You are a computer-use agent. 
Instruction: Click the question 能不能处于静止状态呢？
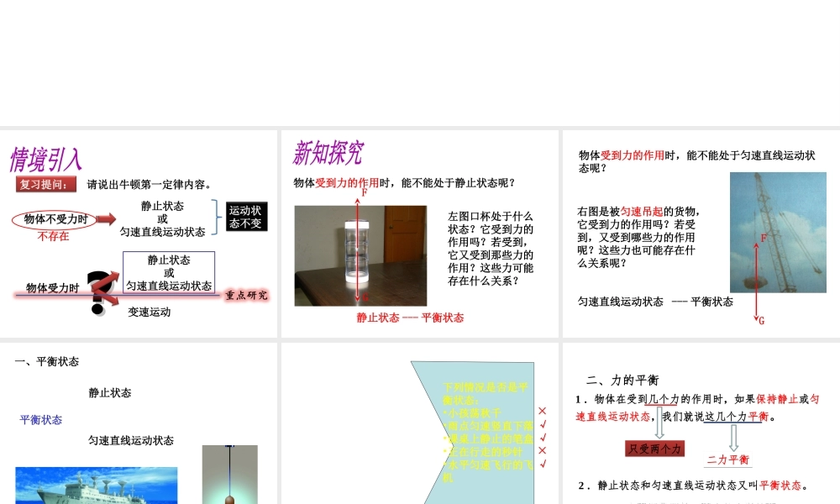click(459, 182)
